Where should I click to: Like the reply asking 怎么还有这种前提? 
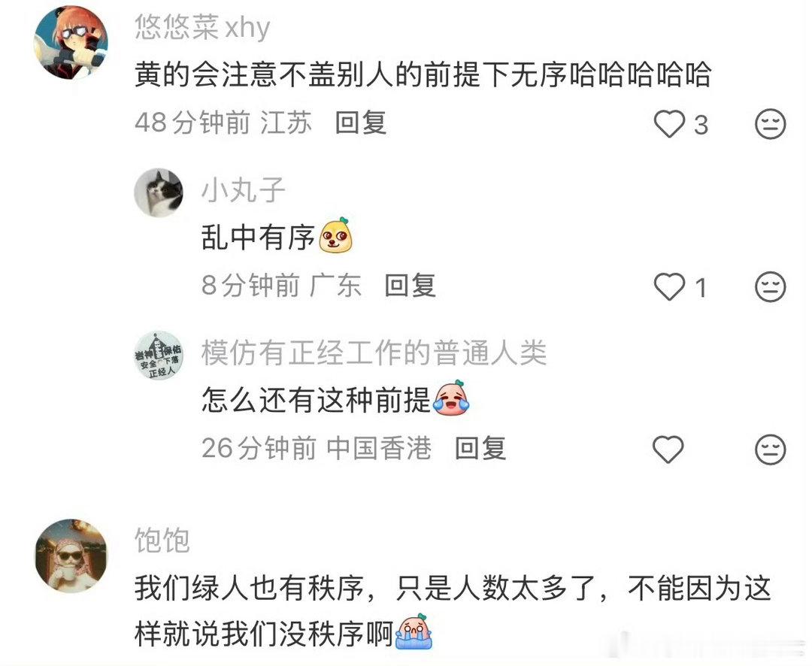point(668,449)
